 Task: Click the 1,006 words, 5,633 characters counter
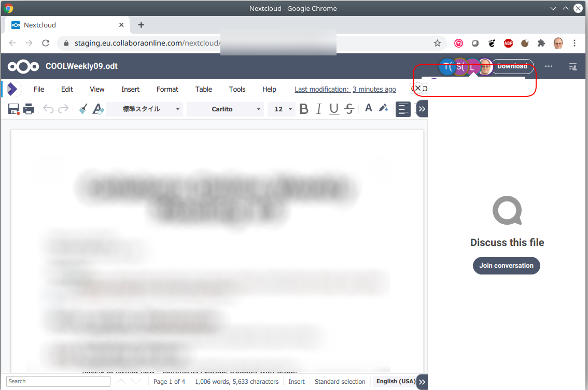click(236, 381)
